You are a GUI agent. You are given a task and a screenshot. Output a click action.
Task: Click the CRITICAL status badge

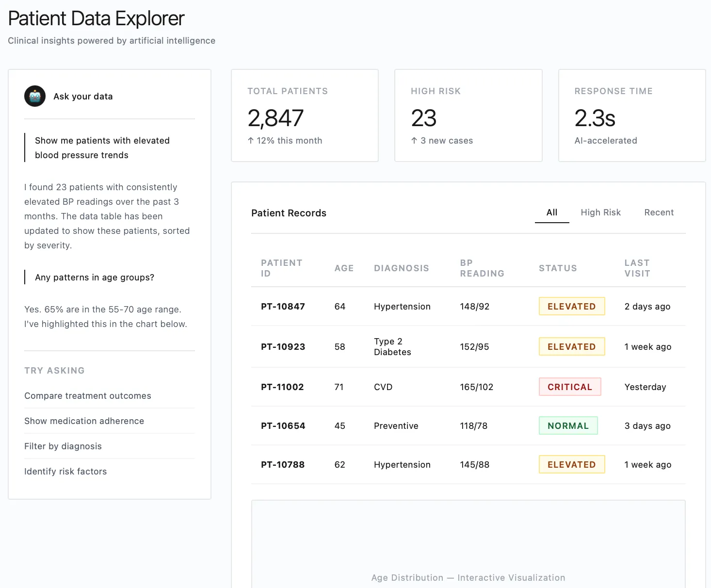coord(570,387)
